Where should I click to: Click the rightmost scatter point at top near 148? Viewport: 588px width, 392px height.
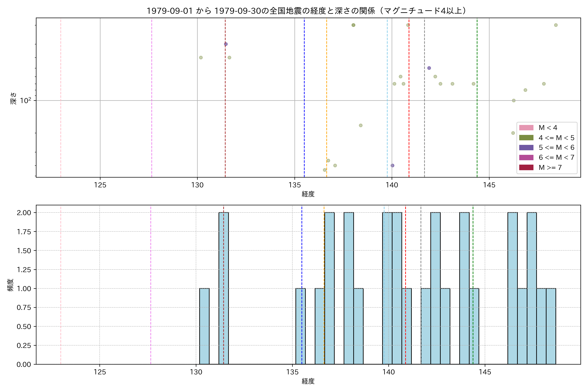tap(556, 25)
